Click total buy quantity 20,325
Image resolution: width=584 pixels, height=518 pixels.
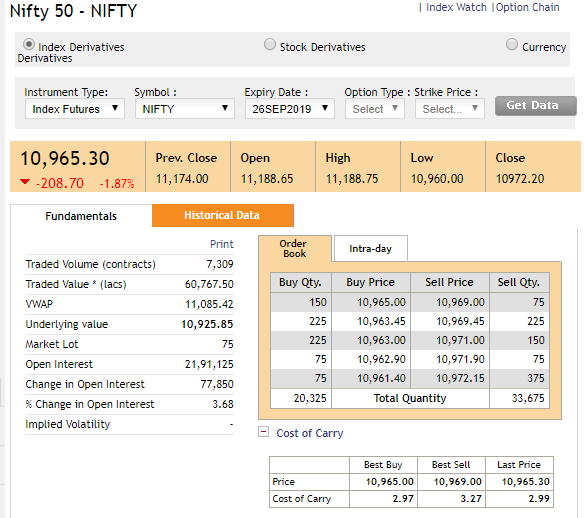tap(310, 398)
